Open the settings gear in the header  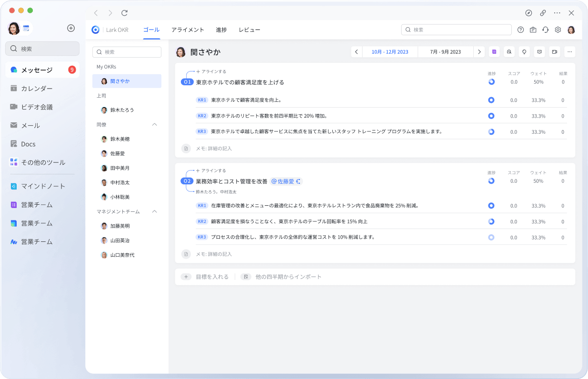558,30
